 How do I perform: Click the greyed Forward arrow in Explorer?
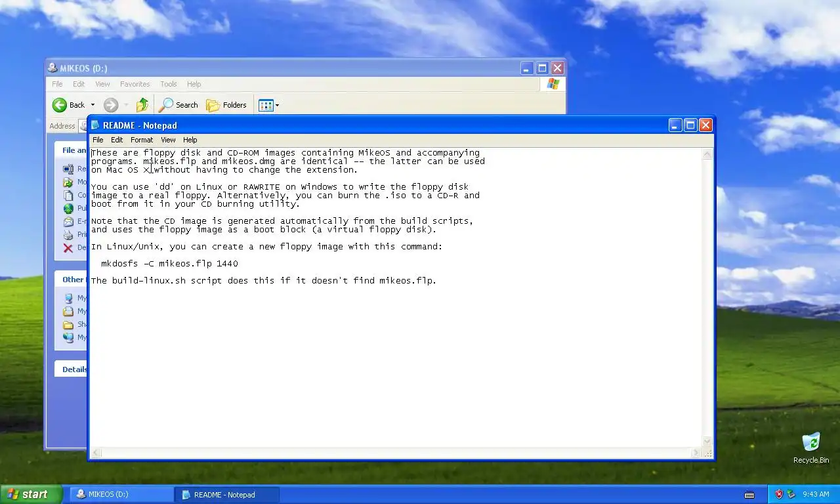(111, 105)
